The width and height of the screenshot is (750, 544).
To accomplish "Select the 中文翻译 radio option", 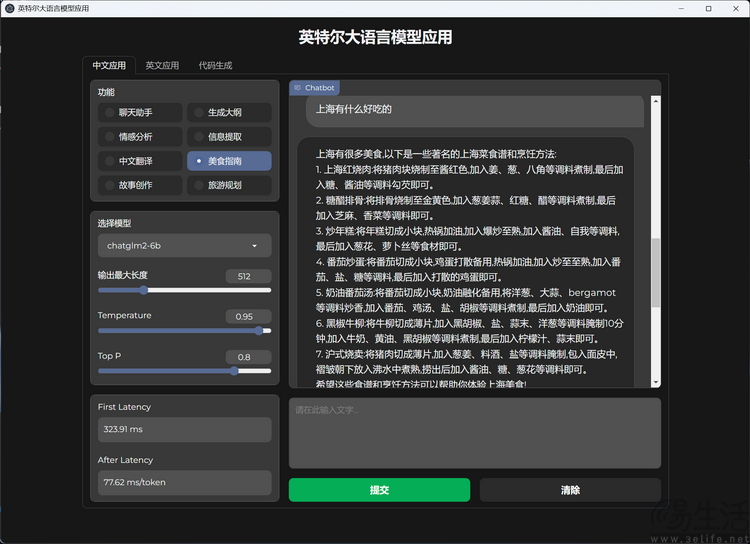I will click(x=140, y=161).
